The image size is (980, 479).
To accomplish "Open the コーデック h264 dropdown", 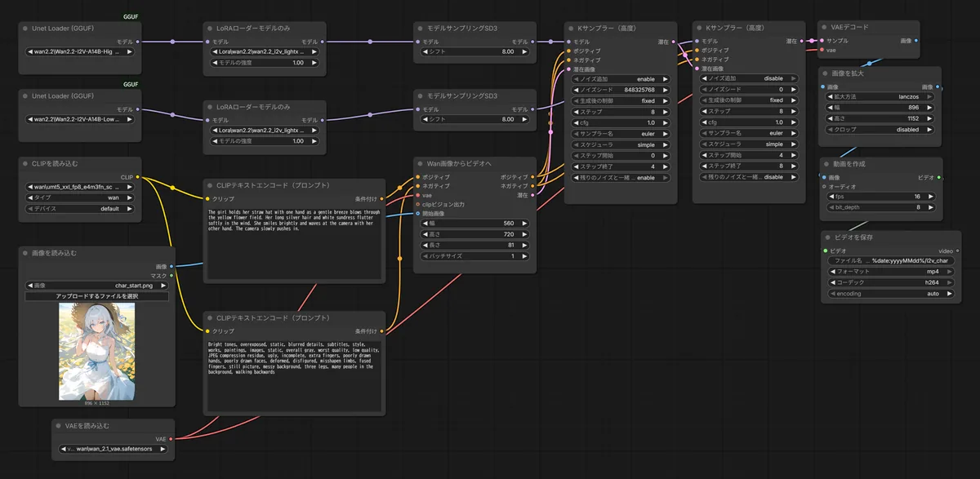I will pyautogui.click(x=891, y=282).
